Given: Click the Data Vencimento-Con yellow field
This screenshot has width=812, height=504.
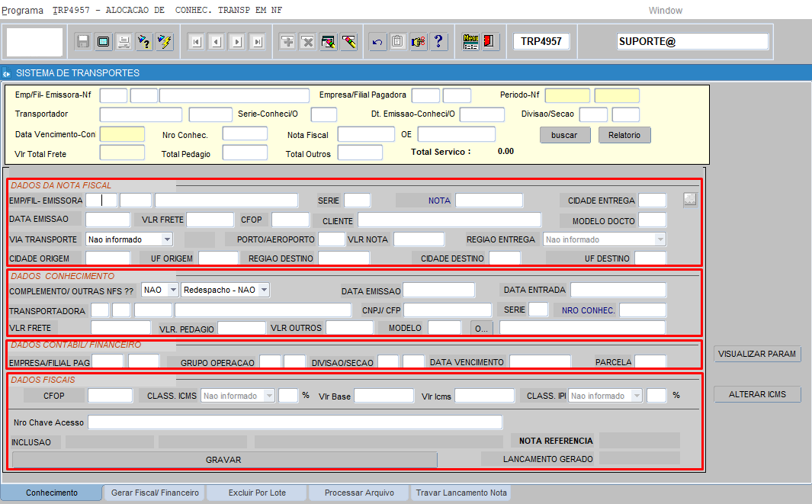Looking at the screenshot, I should 122,134.
